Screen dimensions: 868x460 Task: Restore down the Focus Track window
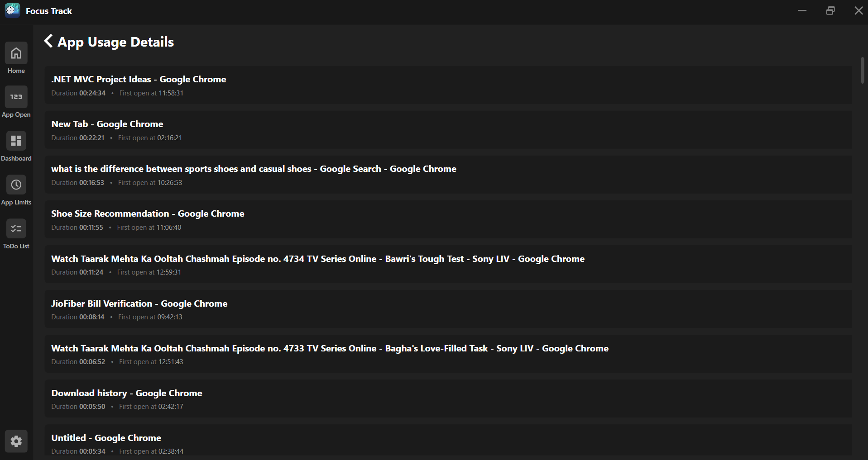click(x=830, y=10)
